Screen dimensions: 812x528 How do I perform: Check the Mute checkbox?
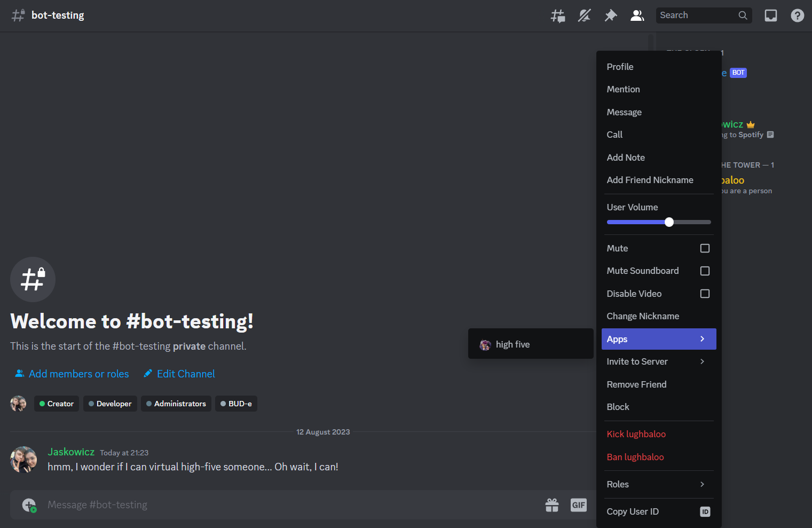705,248
